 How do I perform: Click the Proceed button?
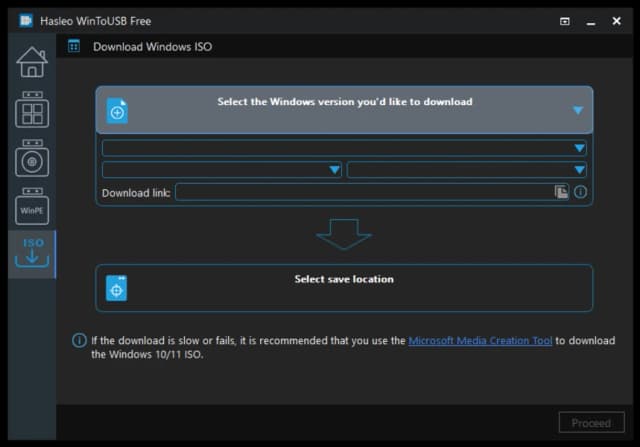click(591, 423)
